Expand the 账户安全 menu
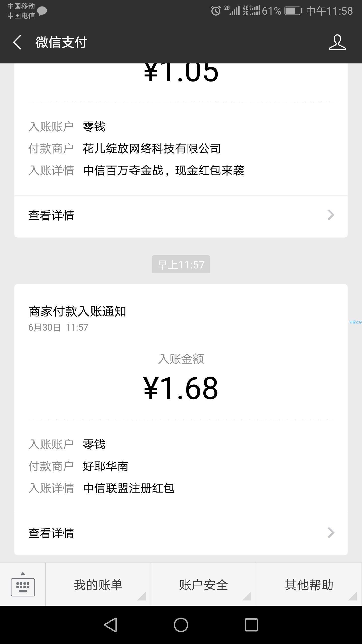The image size is (362, 644). (x=203, y=585)
